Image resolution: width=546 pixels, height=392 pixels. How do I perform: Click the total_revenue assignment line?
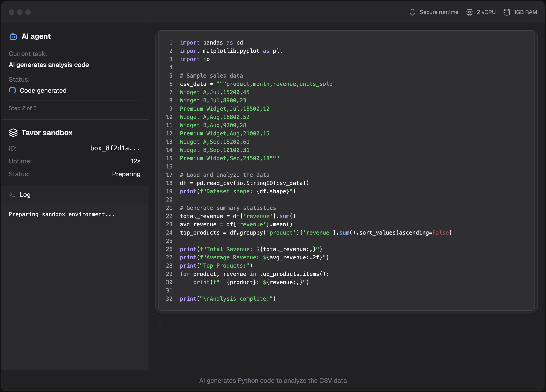click(238, 216)
